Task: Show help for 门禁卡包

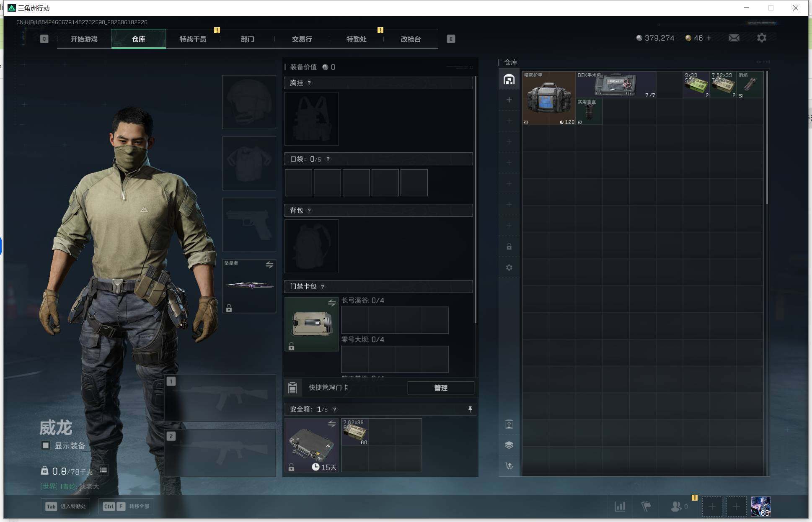Action: pyautogui.click(x=322, y=286)
